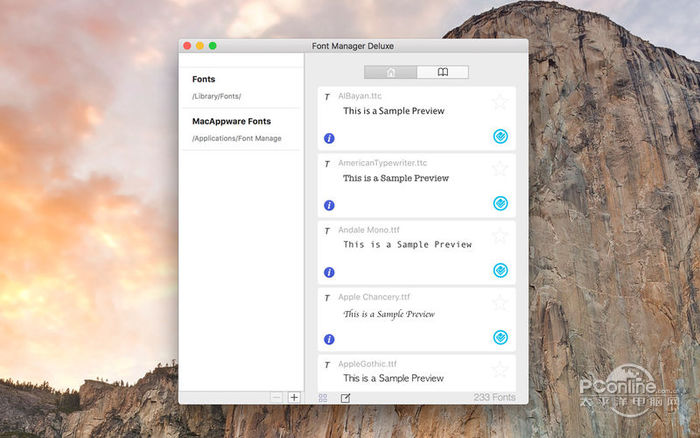Click the 233 Fonts count label
Image resolution: width=700 pixels, height=438 pixels.
(x=495, y=397)
